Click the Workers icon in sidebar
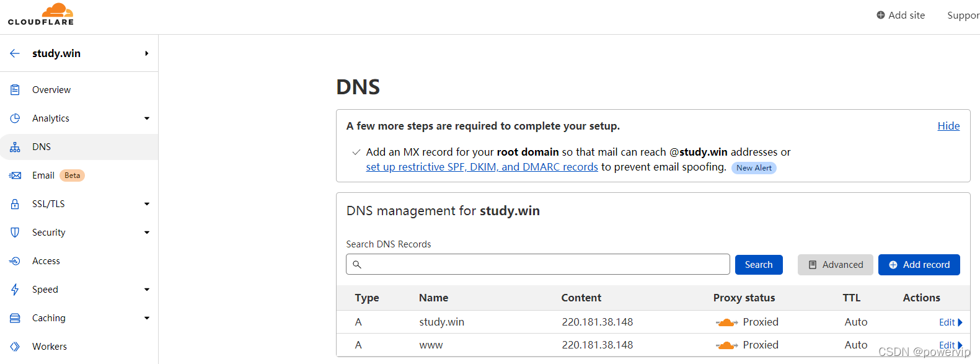The height and width of the screenshot is (364, 980). (15, 347)
